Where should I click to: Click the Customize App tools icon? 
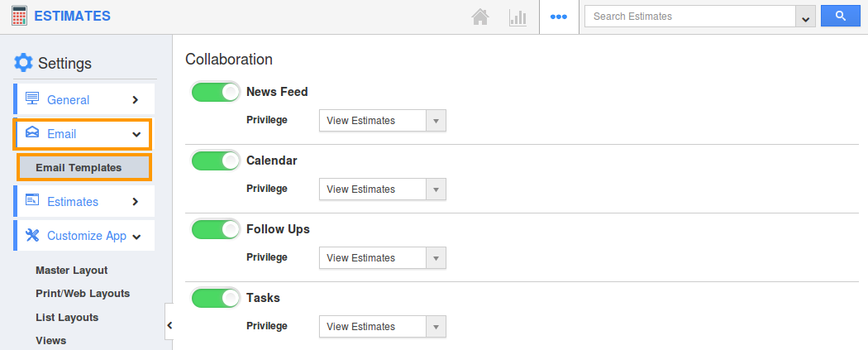[32, 235]
